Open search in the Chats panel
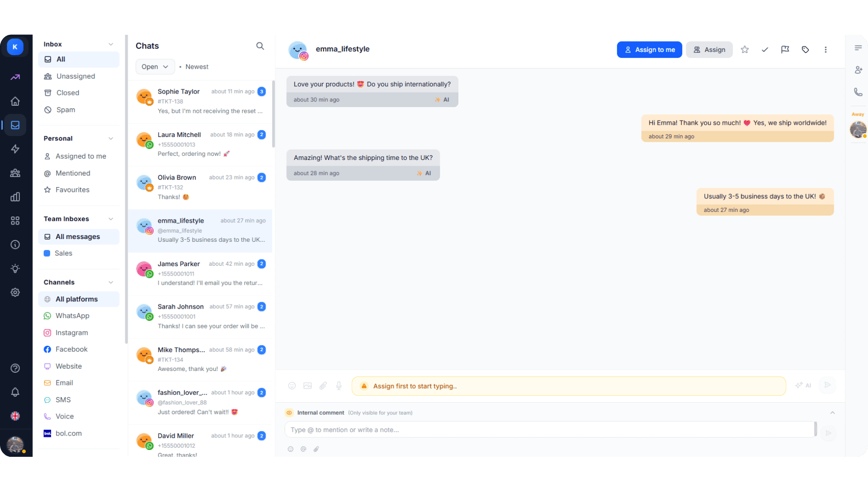 [x=260, y=46]
